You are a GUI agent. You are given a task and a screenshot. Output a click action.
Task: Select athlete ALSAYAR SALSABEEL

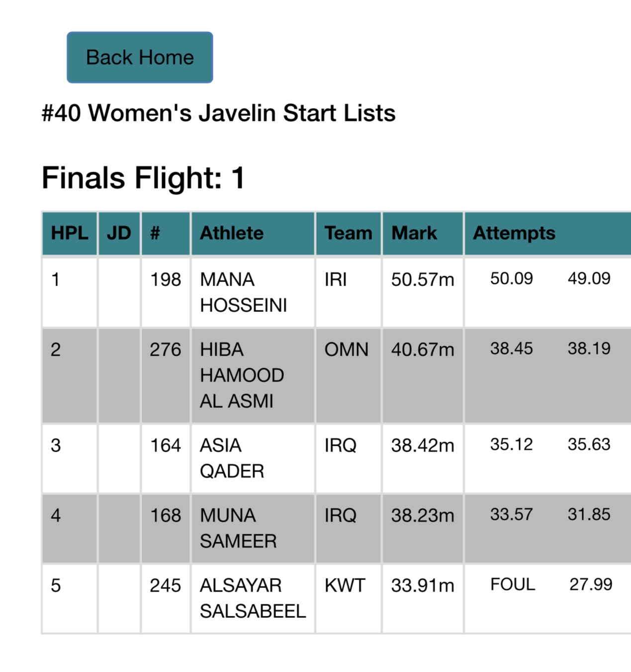coord(253,598)
